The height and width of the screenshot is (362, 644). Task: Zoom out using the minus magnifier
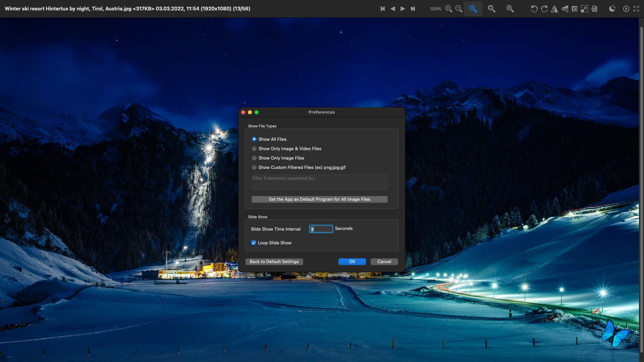(459, 9)
